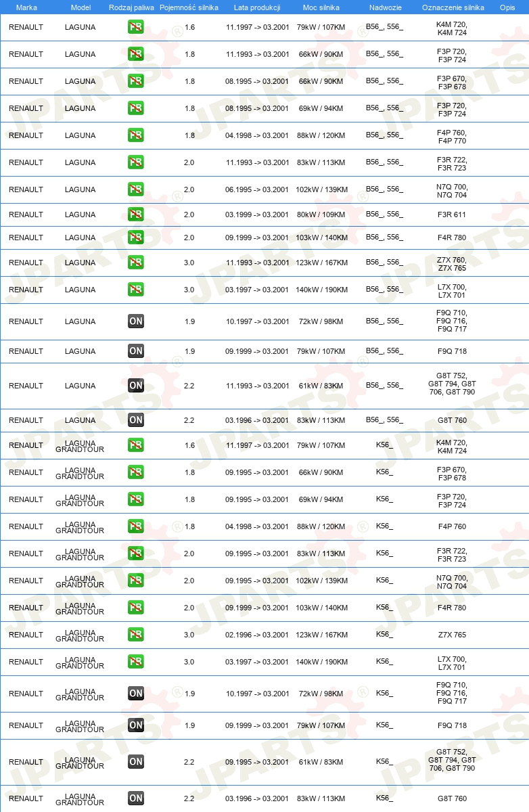
Task: Select power 88kW / 120KM in Grandtour row
Action: coord(321,526)
